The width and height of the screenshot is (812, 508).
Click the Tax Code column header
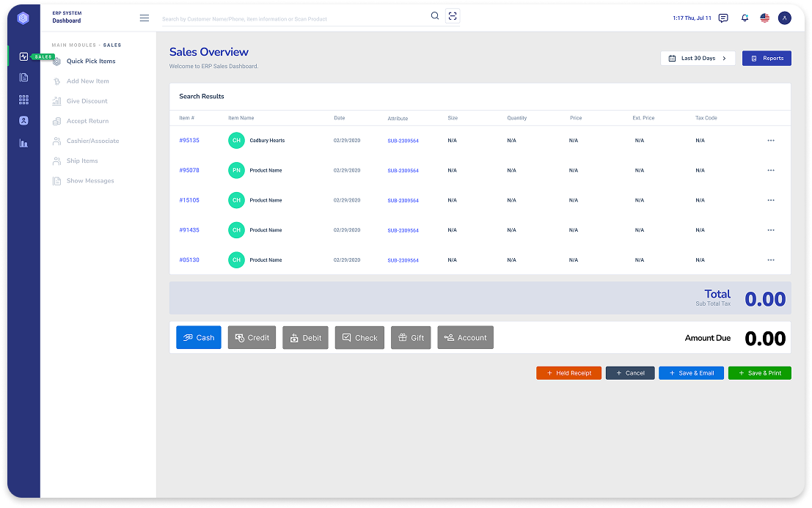point(706,118)
